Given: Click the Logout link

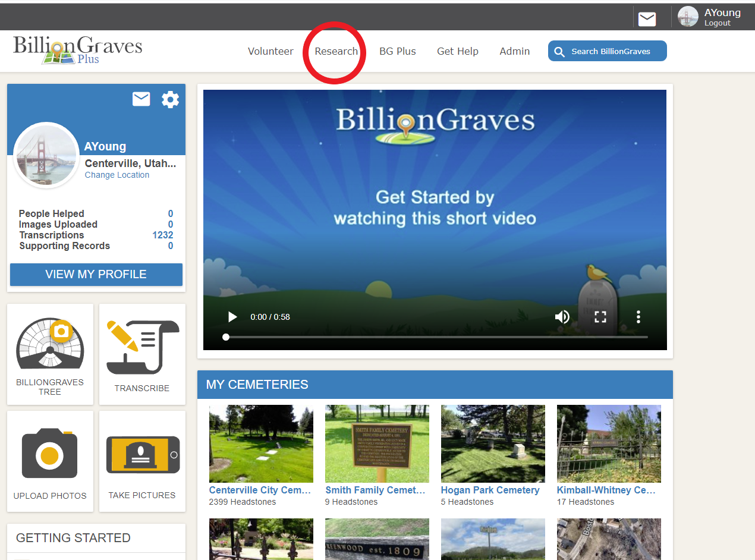Looking at the screenshot, I should [718, 23].
